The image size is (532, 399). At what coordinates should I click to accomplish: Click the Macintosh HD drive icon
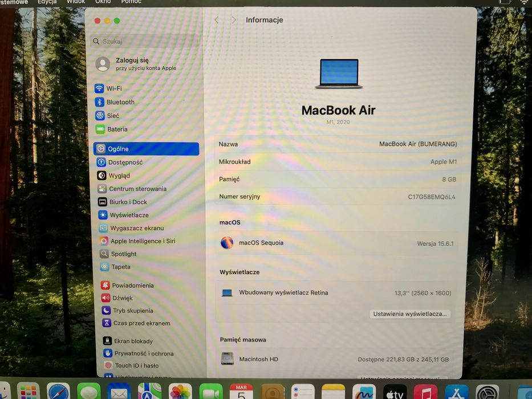[x=228, y=359]
